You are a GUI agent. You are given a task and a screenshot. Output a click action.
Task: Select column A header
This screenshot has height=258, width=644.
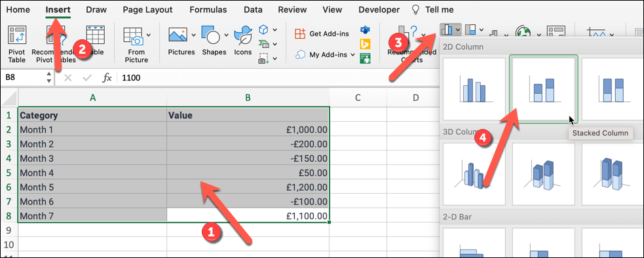pos(93,98)
